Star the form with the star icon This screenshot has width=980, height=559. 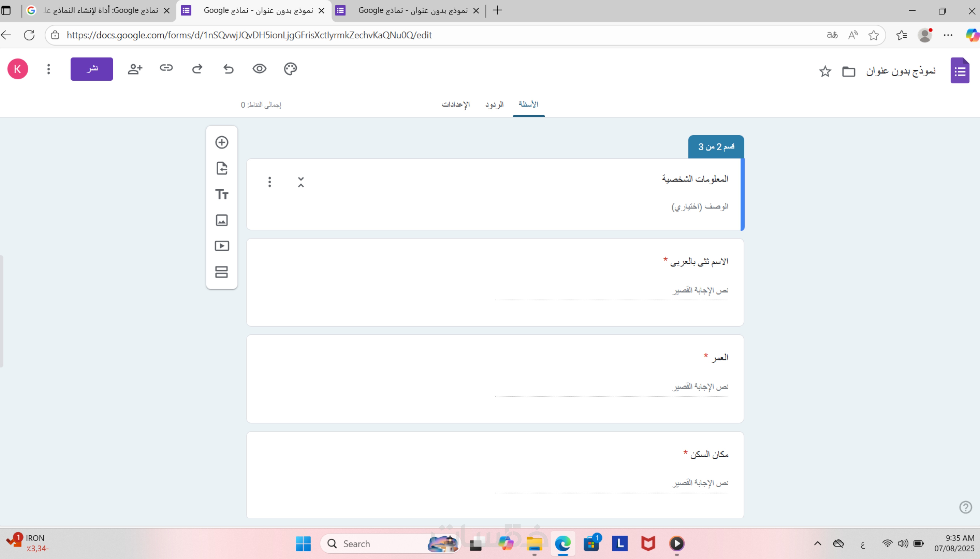(825, 71)
